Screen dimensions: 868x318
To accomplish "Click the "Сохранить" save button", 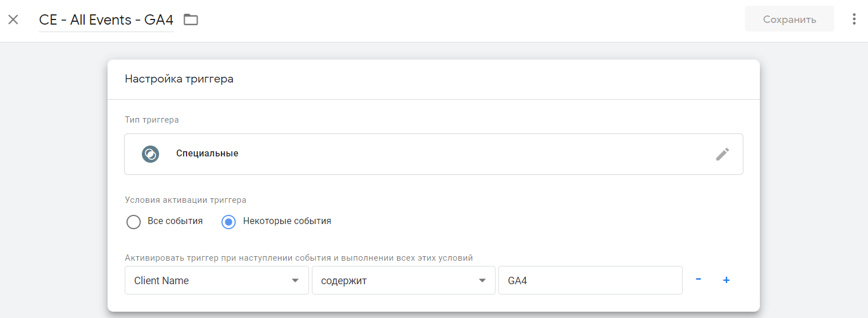I will pos(789,19).
